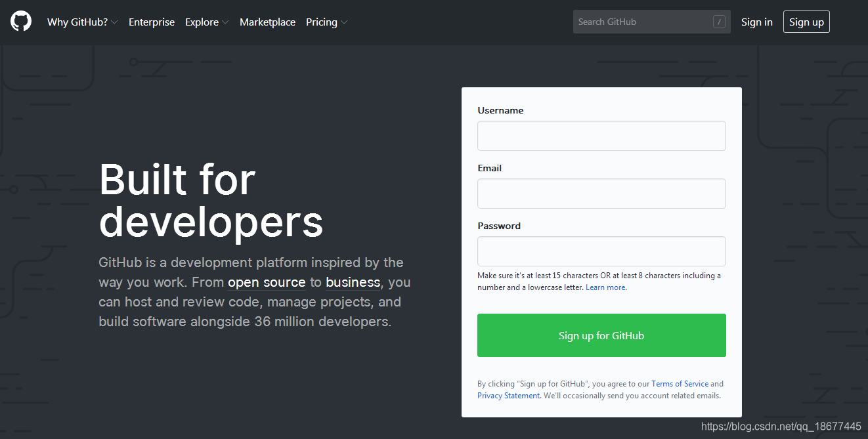Focus the Search GitHub field
Image resolution: width=868 pixels, height=439 pixels.
click(651, 22)
